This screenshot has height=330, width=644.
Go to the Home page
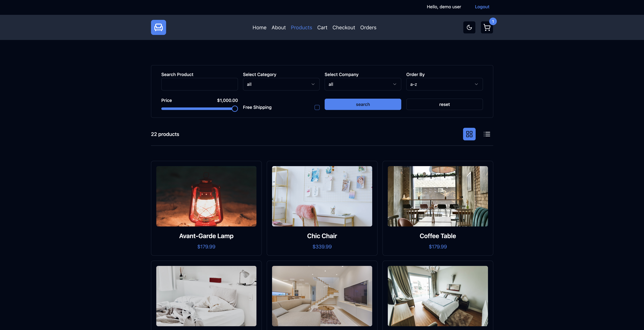(259, 28)
